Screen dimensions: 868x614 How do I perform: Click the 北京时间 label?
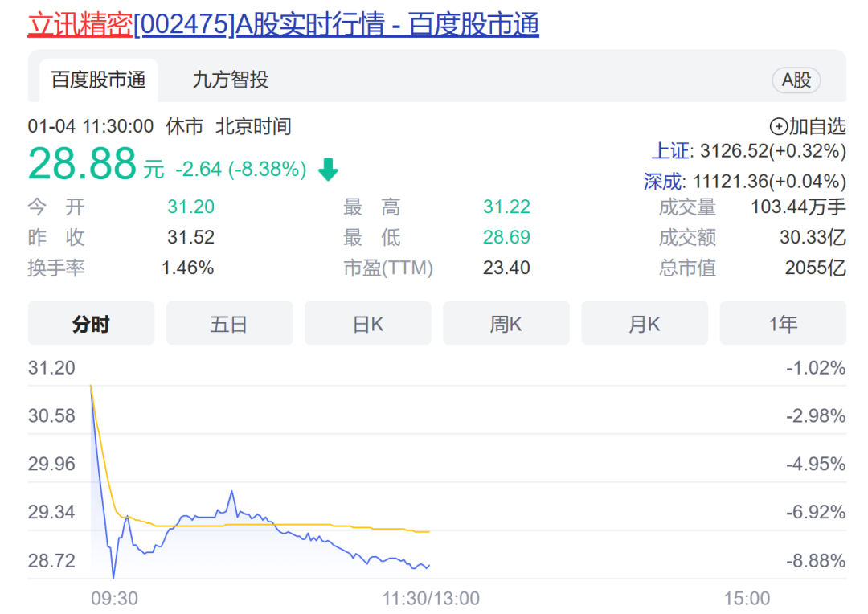coord(253,126)
